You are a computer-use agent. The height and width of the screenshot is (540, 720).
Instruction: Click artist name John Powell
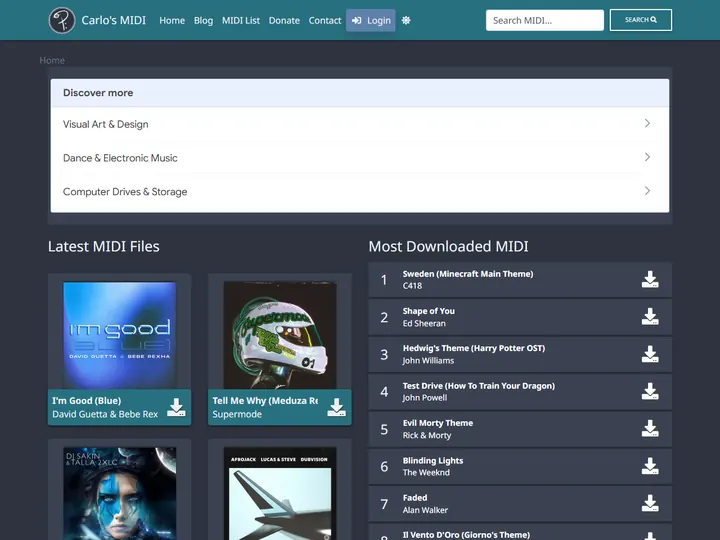point(424,398)
